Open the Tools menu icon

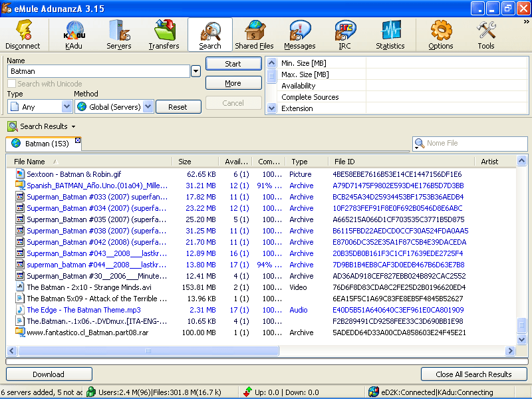click(486, 31)
